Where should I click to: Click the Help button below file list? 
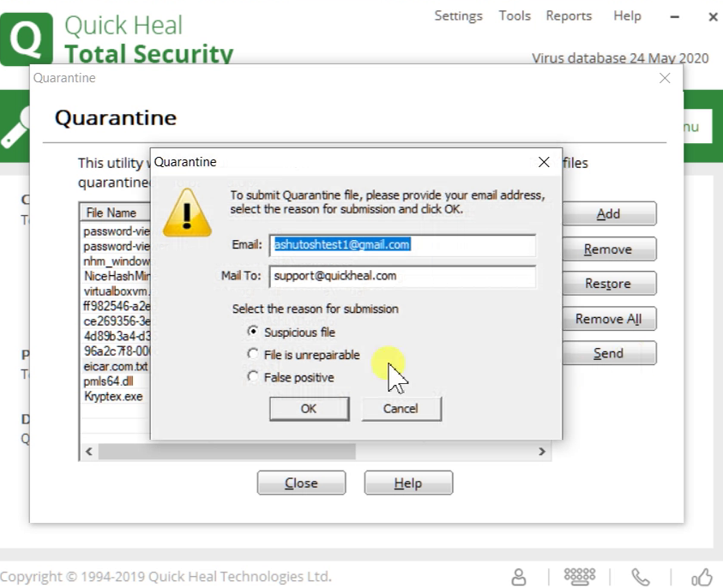click(x=408, y=483)
